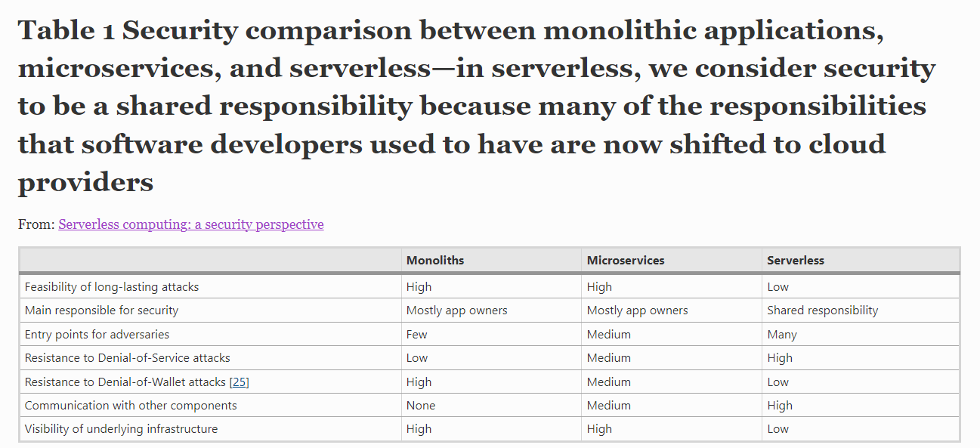Select the Resistance to Denial-of-Service attacks row label

pyautogui.click(x=128, y=358)
